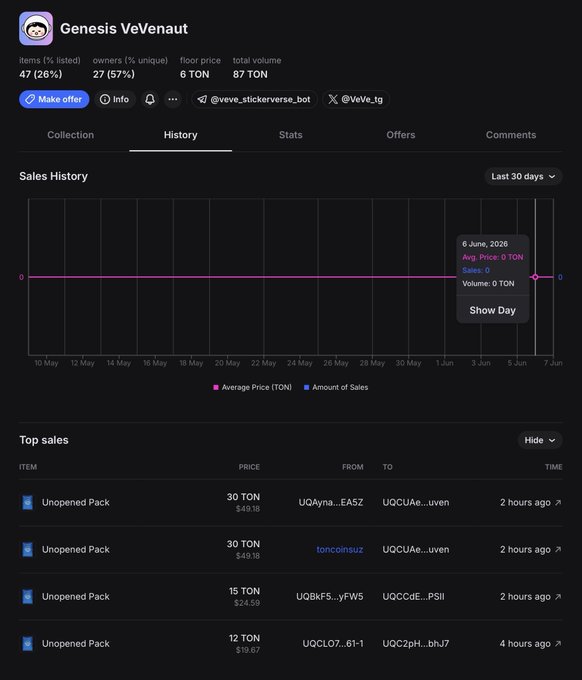
Task: Open the @VeVe_tg X profile link
Action: tap(356, 99)
